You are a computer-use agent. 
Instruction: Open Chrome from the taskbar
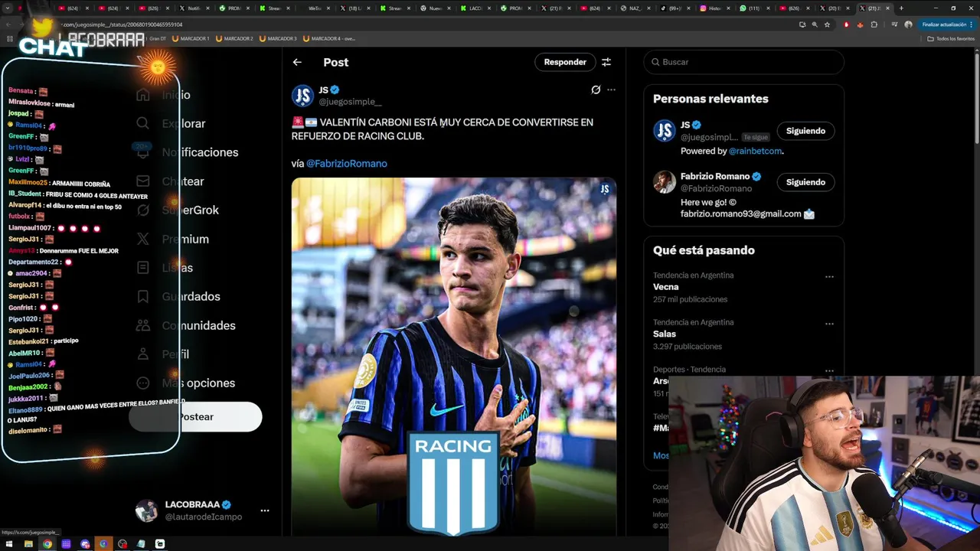pos(47,544)
